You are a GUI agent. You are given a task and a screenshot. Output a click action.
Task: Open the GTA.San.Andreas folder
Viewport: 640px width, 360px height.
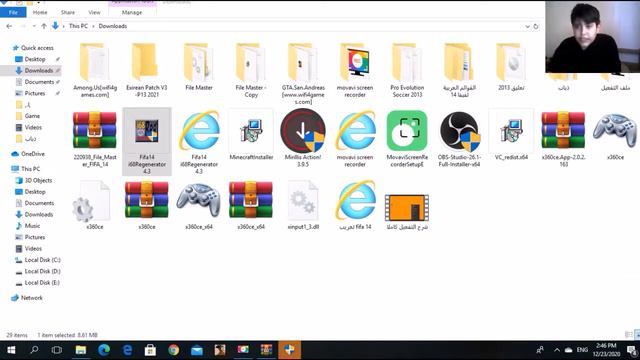click(303, 73)
